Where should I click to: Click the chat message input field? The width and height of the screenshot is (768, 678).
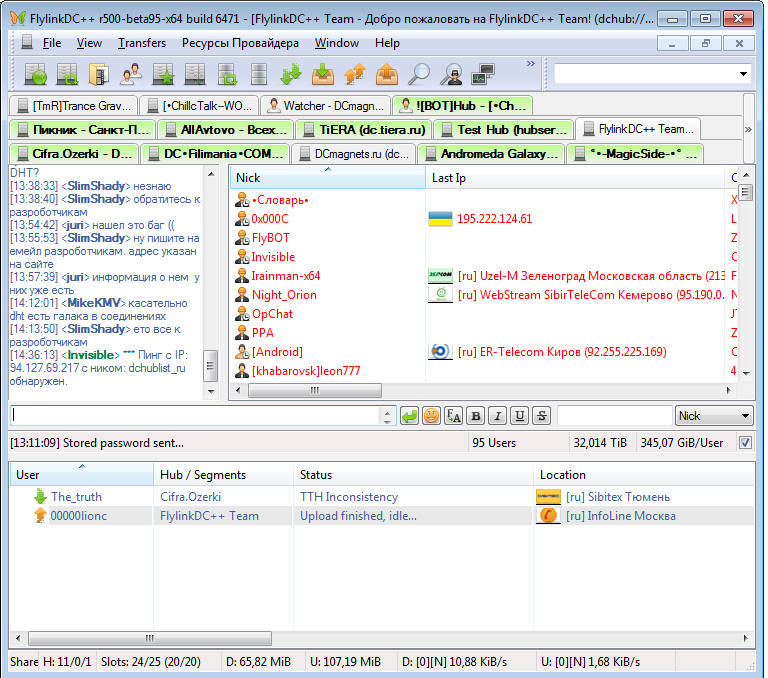tap(194, 416)
